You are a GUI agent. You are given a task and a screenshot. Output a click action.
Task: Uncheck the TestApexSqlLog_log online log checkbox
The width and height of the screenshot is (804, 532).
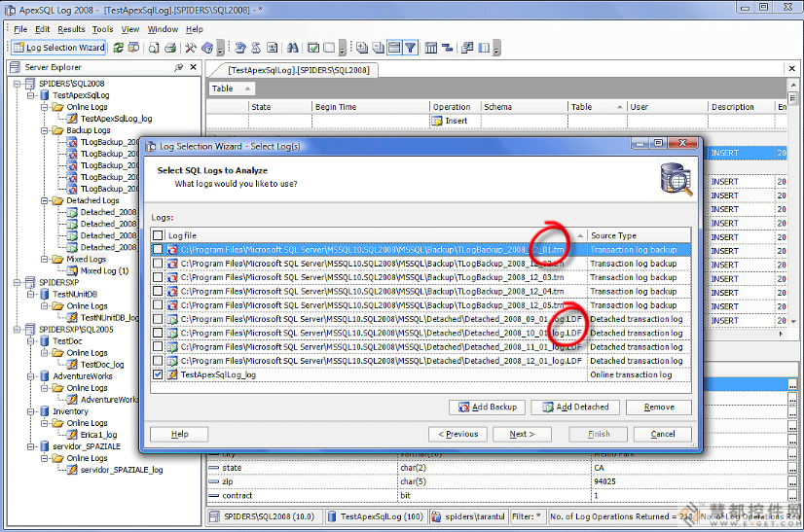[158, 374]
